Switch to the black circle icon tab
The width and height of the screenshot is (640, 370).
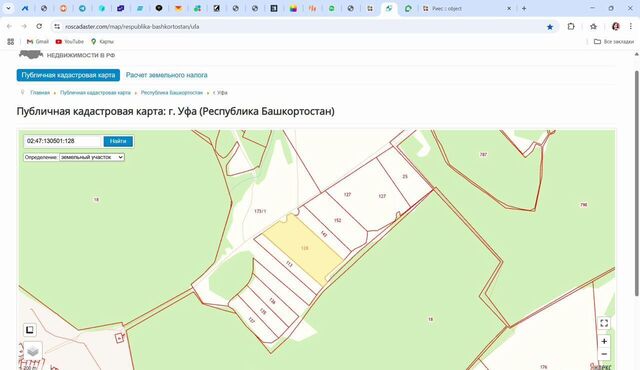click(x=159, y=8)
